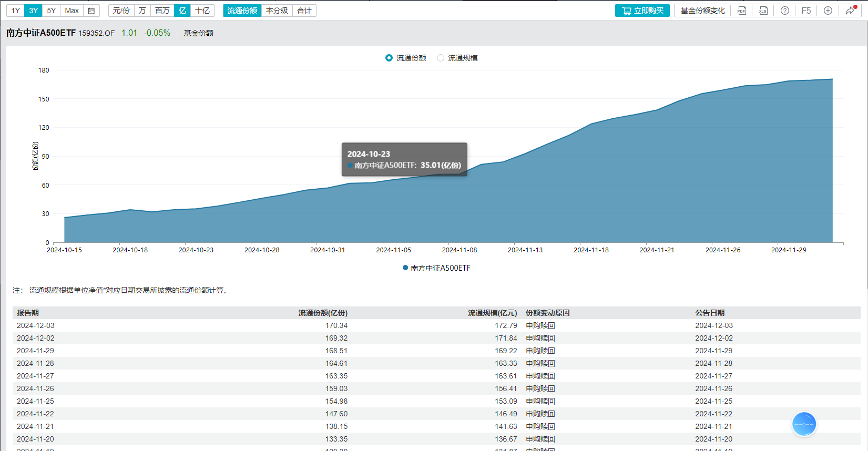Sort by 份额变动原因 column header

pyautogui.click(x=548, y=313)
